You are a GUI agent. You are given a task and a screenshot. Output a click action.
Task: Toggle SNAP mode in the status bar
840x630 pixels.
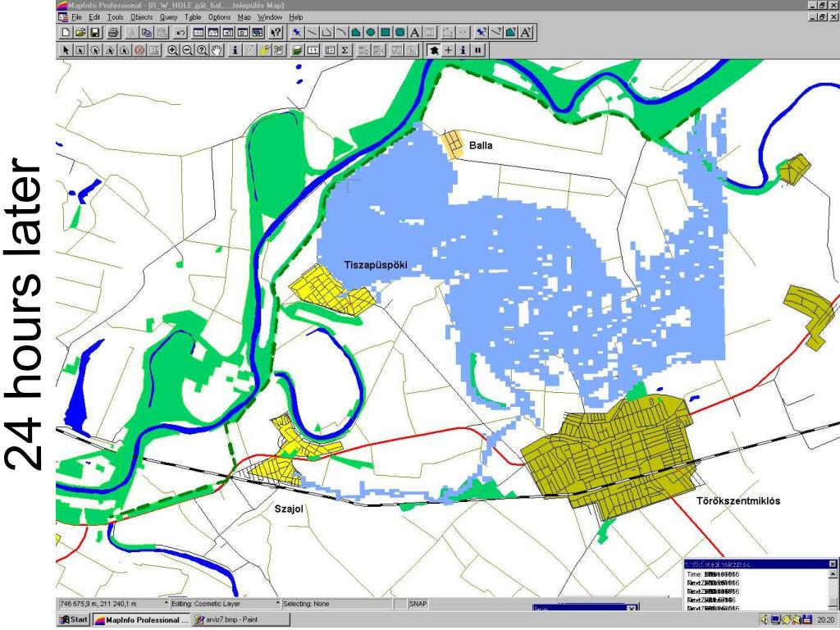(x=418, y=604)
